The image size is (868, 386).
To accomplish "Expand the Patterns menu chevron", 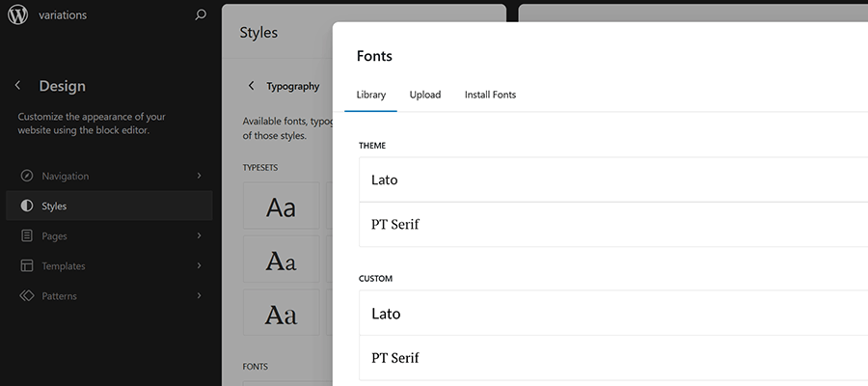I will [199, 295].
